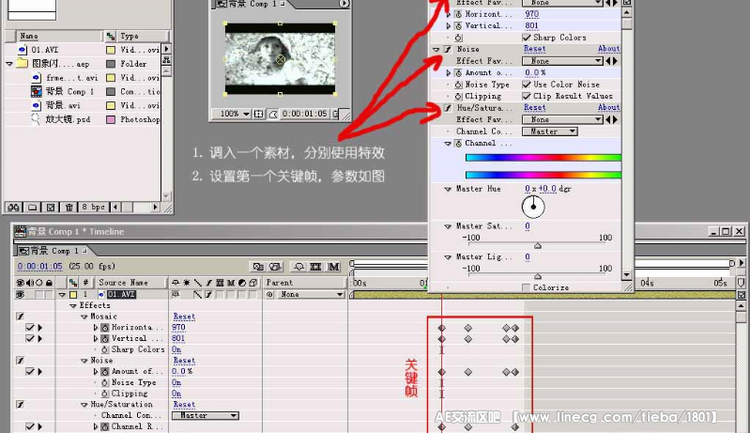Collapse the Effects group in Timeline
750x433 pixels.
tap(73, 305)
